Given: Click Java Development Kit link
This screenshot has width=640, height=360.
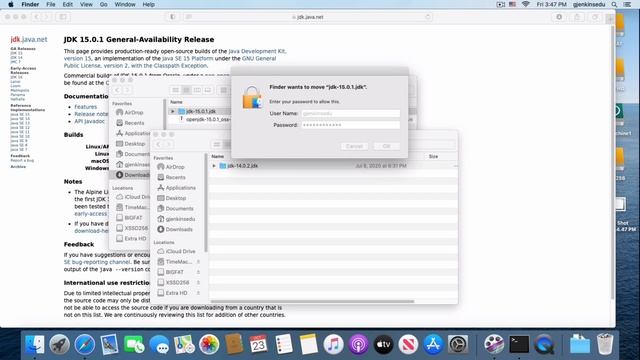Looking at the screenshot, I should click(257, 51).
